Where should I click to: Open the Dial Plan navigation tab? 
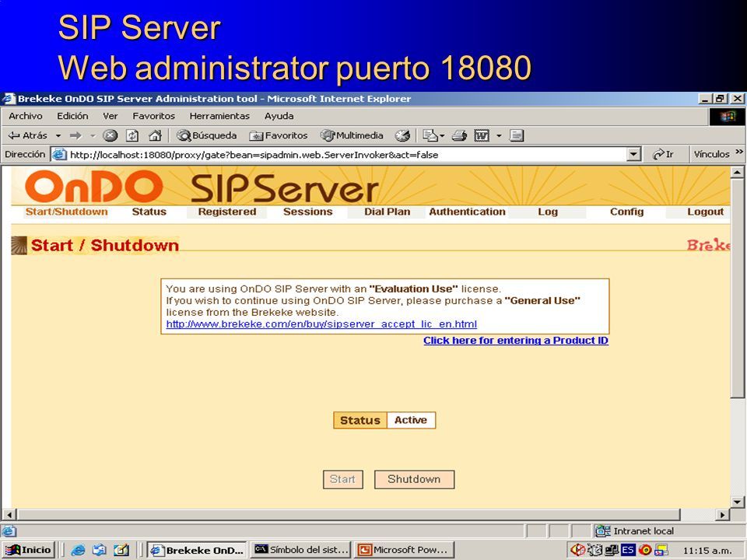[387, 212]
